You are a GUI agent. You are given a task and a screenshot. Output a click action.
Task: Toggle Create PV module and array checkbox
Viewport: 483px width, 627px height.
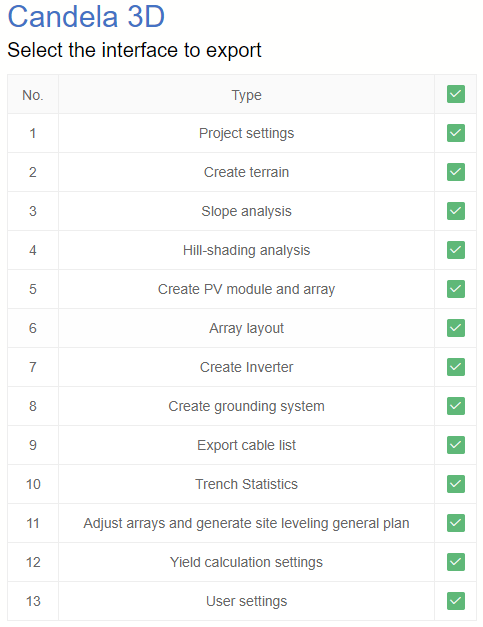[455, 289]
